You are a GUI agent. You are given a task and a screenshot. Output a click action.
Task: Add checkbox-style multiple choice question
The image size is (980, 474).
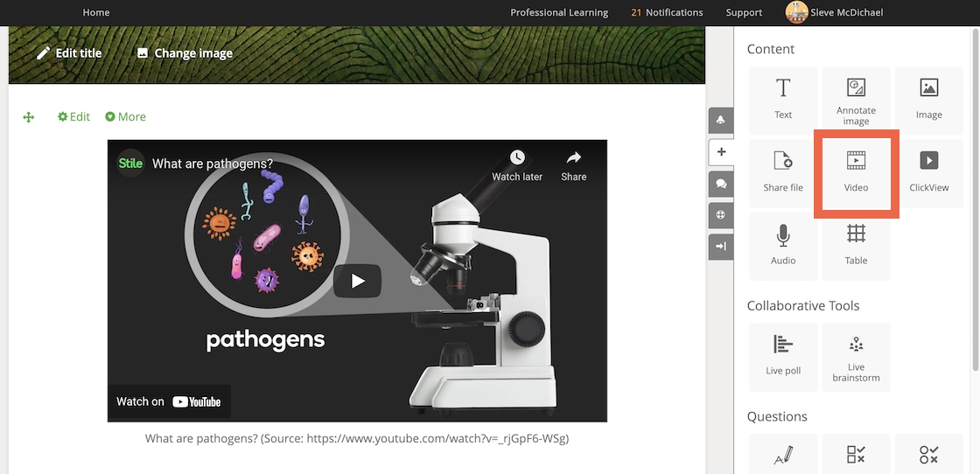pos(857,454)
